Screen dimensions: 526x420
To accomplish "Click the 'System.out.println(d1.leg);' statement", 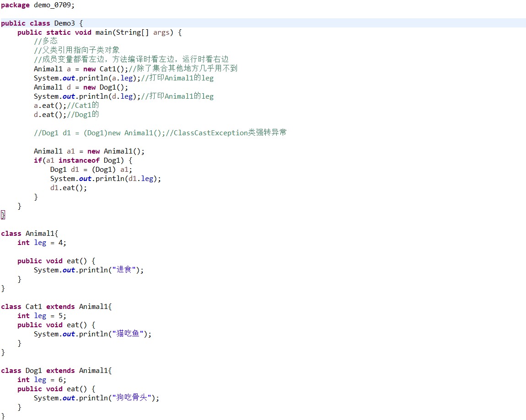I will tap(106, 179).
